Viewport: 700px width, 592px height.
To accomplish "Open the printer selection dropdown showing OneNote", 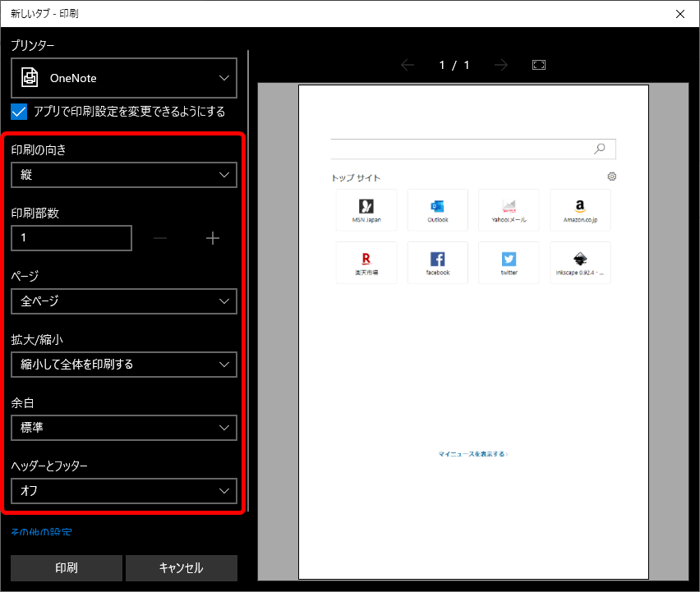I will (123, 77).
